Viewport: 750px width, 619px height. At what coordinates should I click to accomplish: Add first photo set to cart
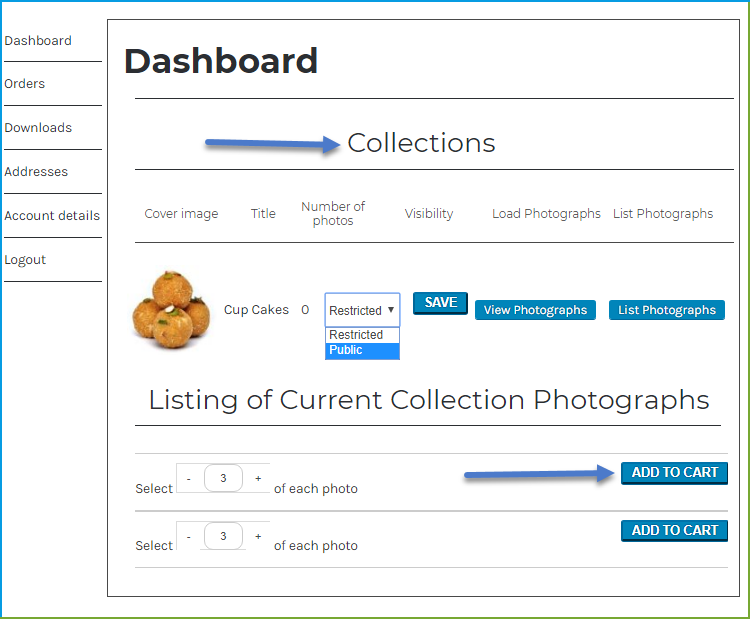tap(674, 473)
